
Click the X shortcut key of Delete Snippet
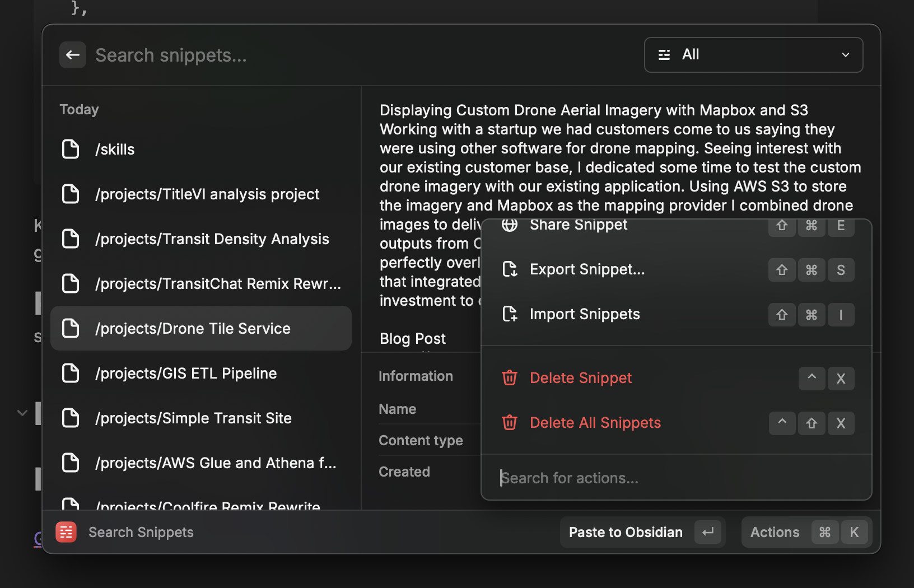pyautogui.click(x=841, y=379)
